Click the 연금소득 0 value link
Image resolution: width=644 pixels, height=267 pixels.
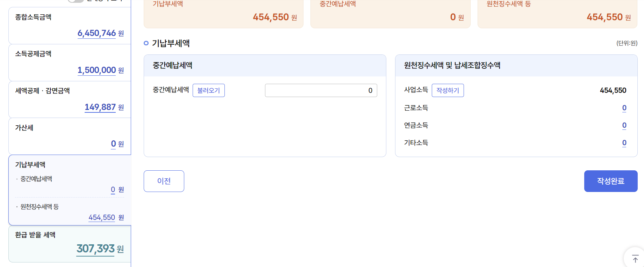click(624, 125)
